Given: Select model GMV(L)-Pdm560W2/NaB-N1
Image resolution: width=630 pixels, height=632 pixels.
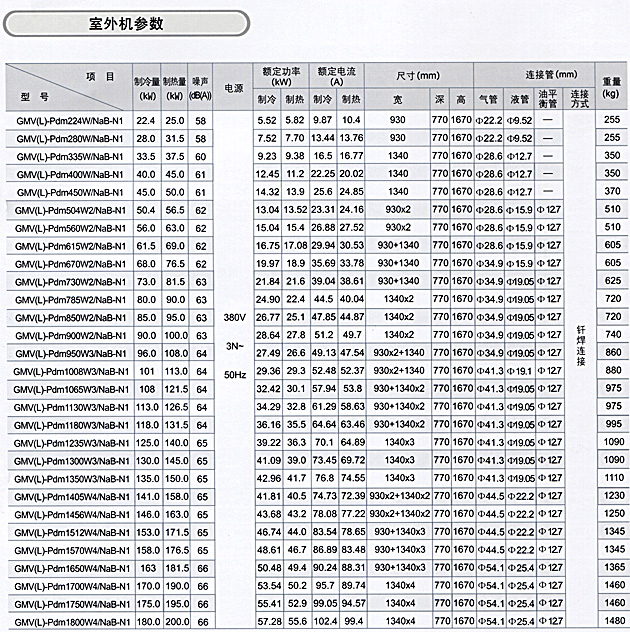Looking at the screenshot, I should tap(70, 229).
